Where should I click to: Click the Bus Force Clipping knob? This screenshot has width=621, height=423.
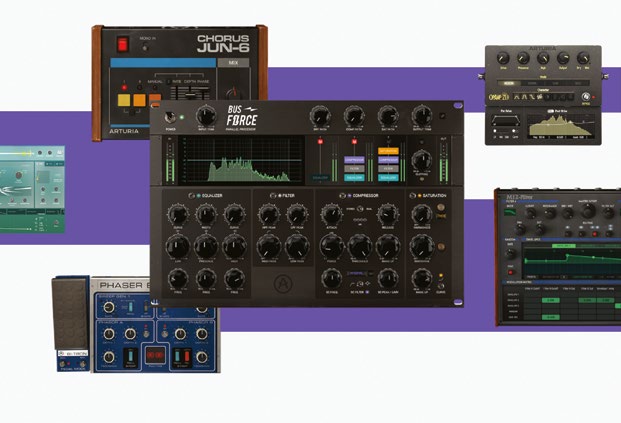point(422,160)
